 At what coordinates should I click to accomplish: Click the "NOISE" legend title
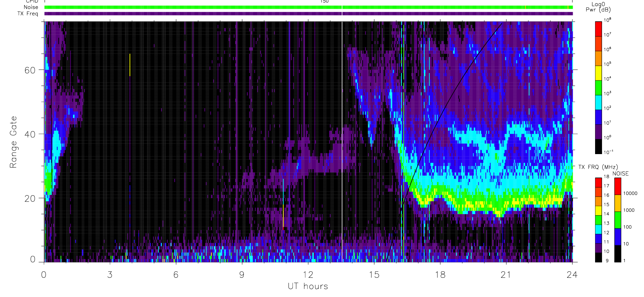(x=621, y=174)
